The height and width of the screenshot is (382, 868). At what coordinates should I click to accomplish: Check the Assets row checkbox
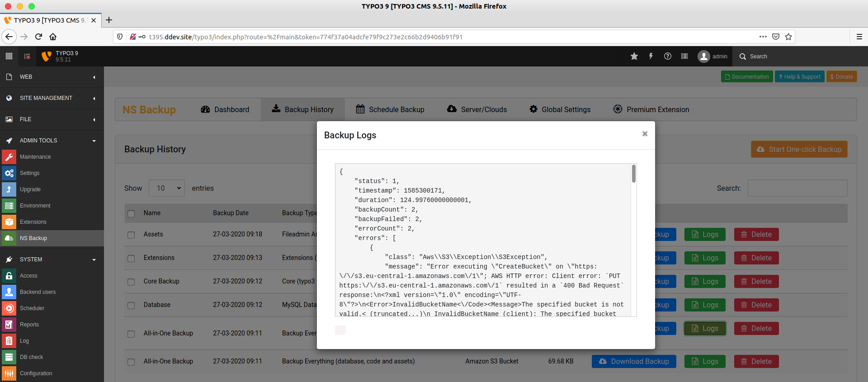tap(131, 235)
